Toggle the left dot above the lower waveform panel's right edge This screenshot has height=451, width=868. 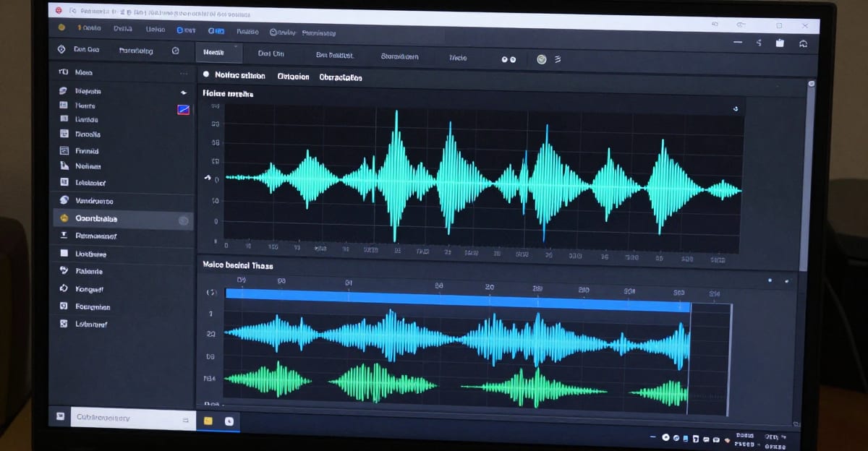(x=770, y=280)
